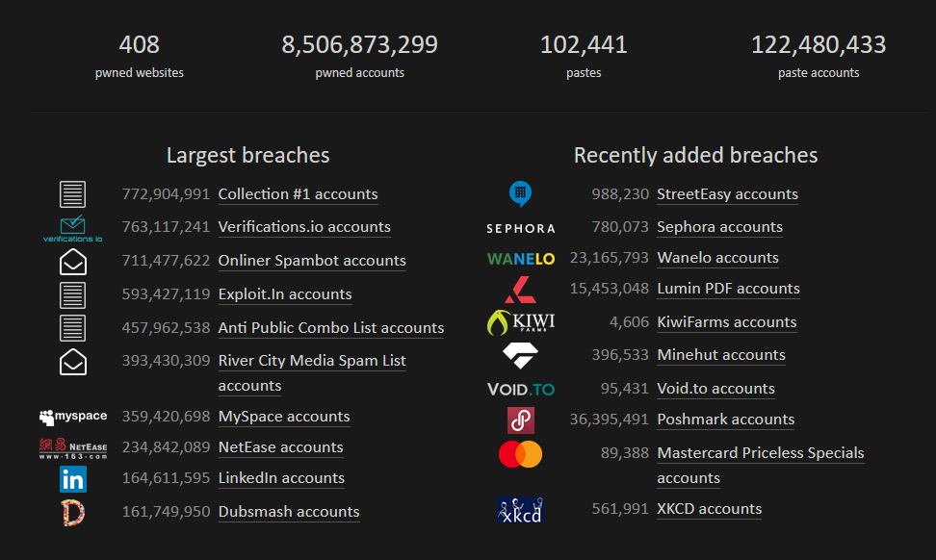Open Minehut accounts breach link
Viewport: 936px width, 560px height.
721,355
